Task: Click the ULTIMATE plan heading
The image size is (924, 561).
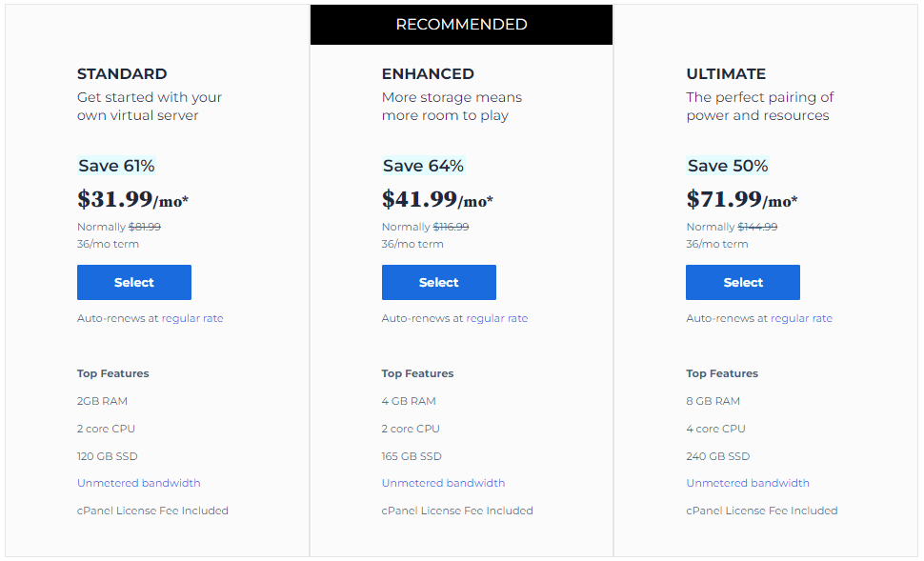Action: click(726, 73)
